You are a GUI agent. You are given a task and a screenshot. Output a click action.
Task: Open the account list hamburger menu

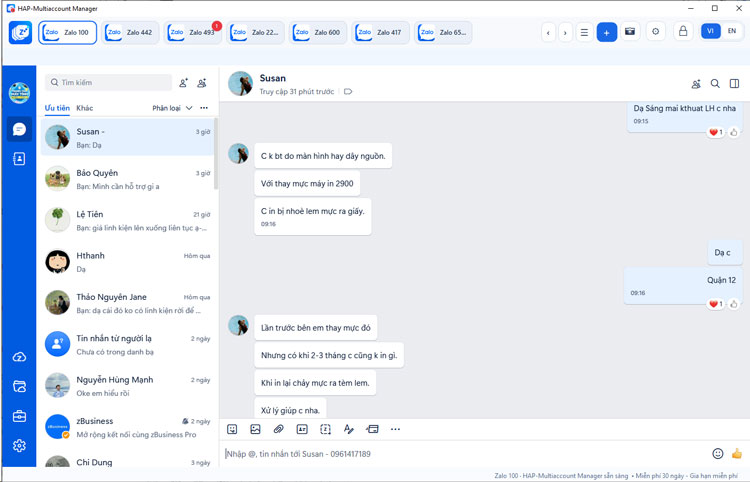click(x=584, y=33)
